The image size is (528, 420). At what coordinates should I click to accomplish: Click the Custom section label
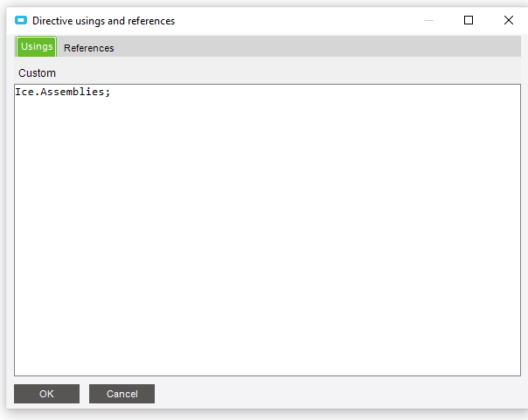tap(37, 73)
